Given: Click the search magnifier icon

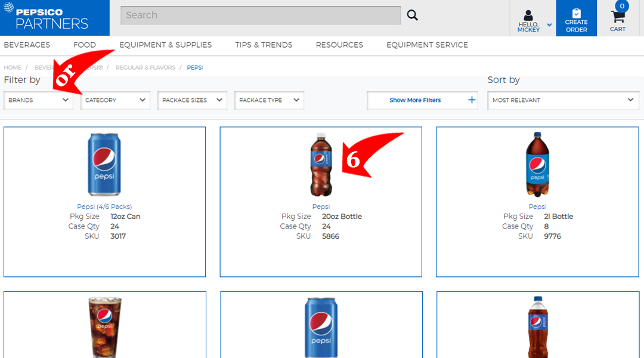Looking at the screenshot, I should click(x=413, y=15).
